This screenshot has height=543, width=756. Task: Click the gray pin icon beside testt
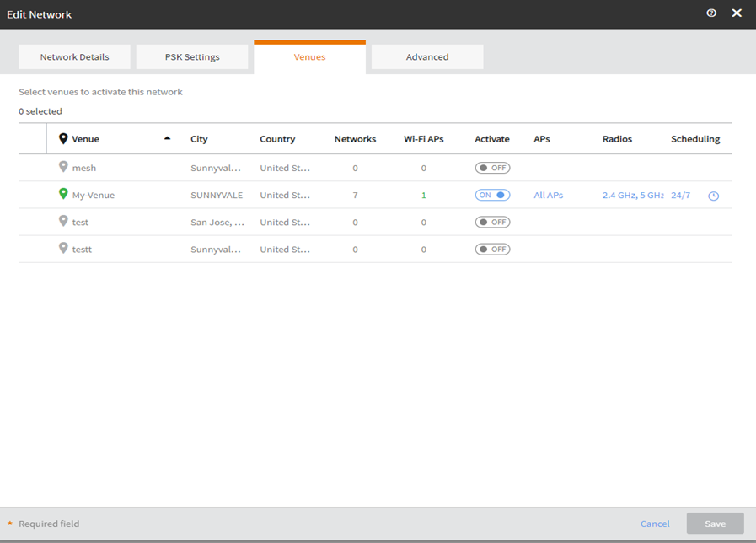click(x=63, y=249)
